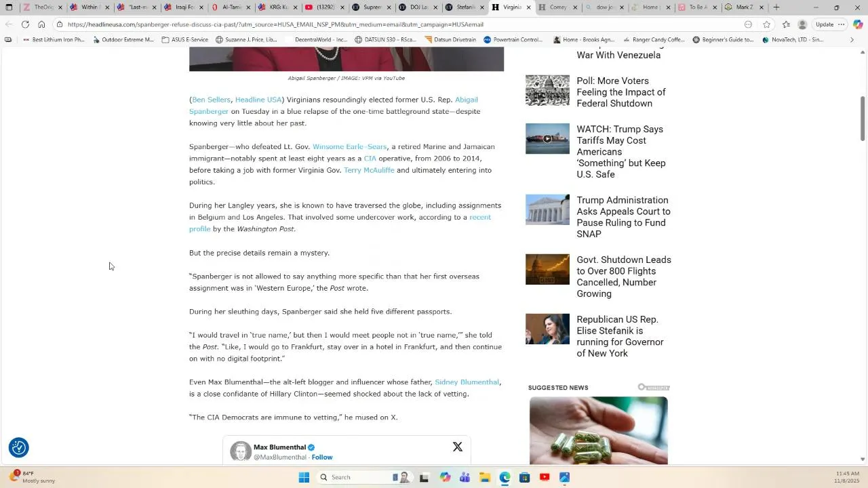Open clock and date in system tray
Viewport: 868px width, 488px height.
847,477
